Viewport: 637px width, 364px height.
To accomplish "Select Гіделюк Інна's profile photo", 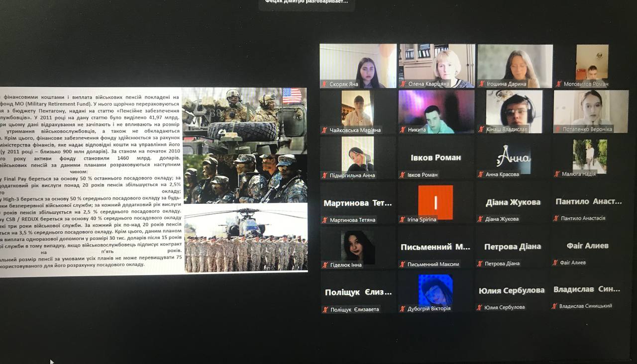I will [358, 247].
